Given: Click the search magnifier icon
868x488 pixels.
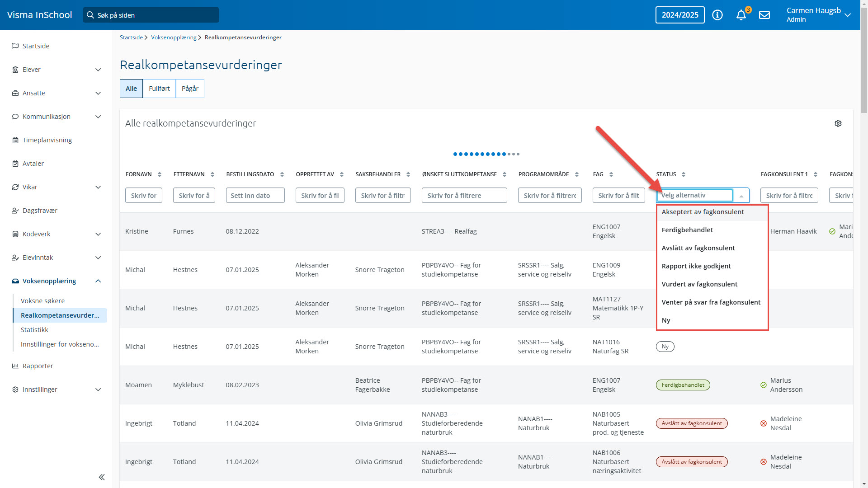Looking at the screenshot, I should [90, 15].
